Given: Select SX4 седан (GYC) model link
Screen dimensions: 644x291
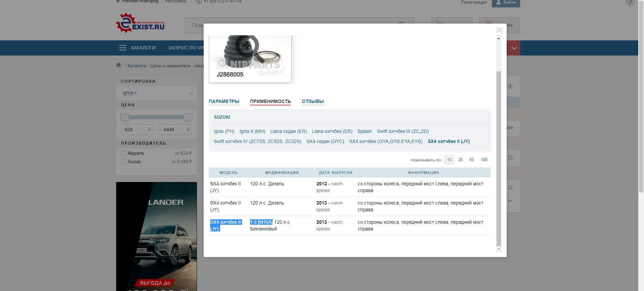Looking at the screenshot, I should click(325, 141).
